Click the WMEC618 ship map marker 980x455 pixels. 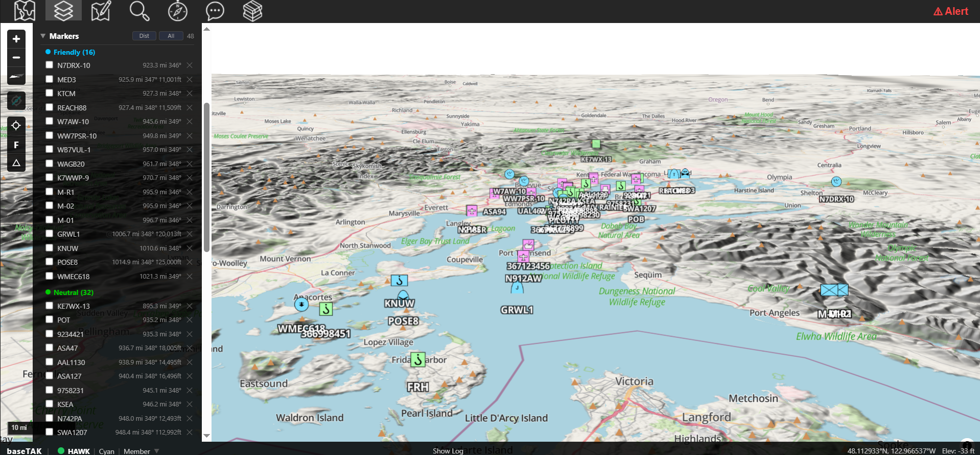click(x=301, y=305)
